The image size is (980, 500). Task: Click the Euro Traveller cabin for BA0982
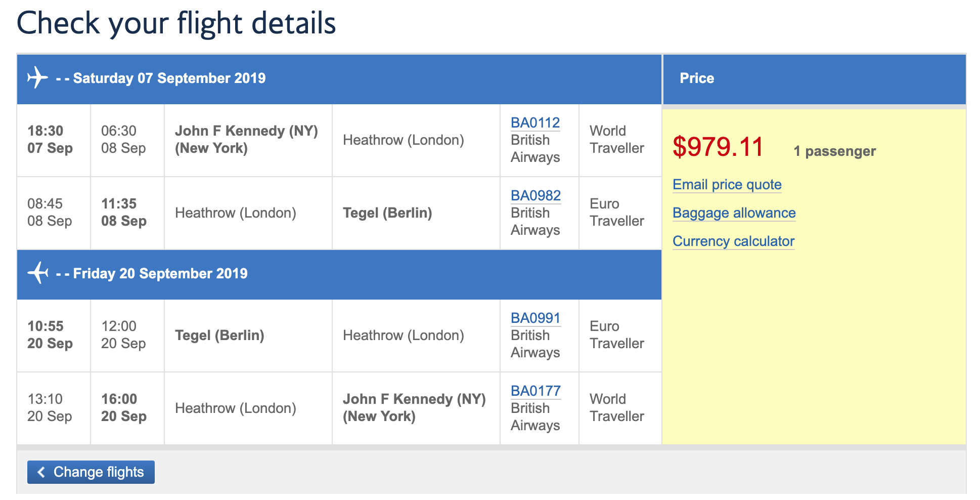point(616,212)
